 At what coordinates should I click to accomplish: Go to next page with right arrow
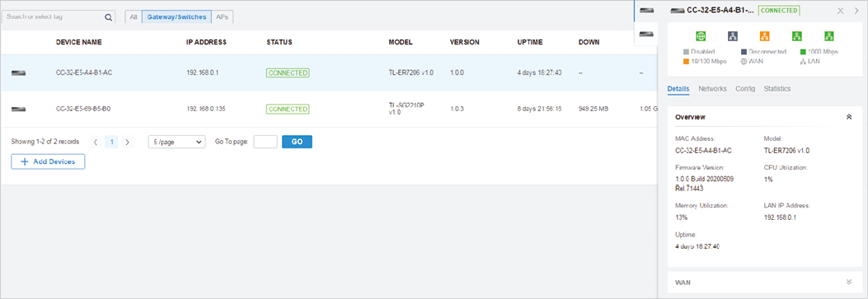tap(128, 142)
